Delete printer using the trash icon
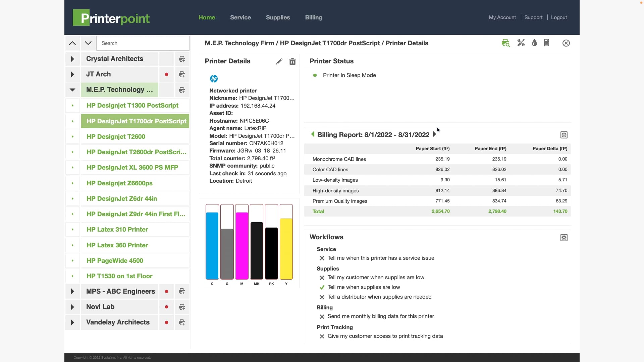Screen dimensions: 644x362 click(x=292, y=61)
